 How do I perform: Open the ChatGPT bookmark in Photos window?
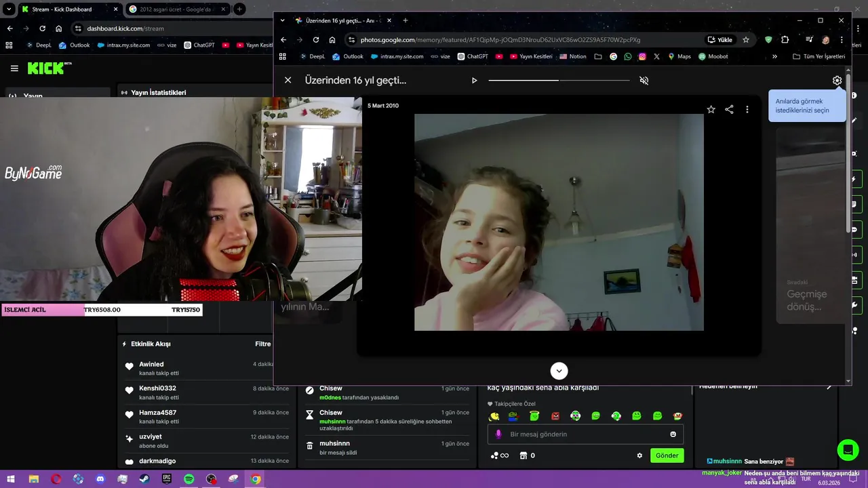pos(473,56)
